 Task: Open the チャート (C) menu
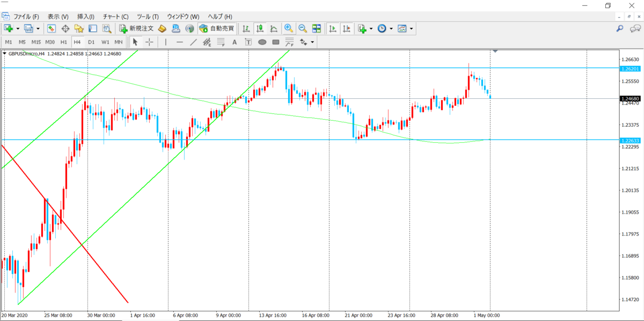click(116, 17)
